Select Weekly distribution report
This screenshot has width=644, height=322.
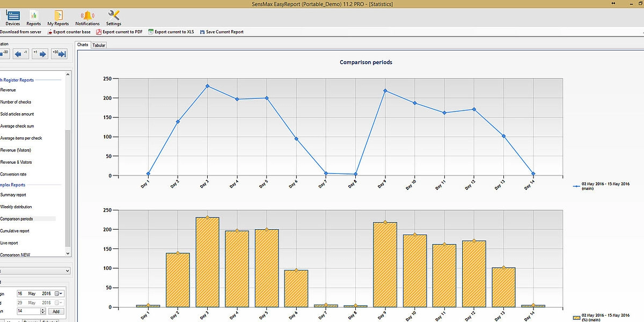click(16, 207)
